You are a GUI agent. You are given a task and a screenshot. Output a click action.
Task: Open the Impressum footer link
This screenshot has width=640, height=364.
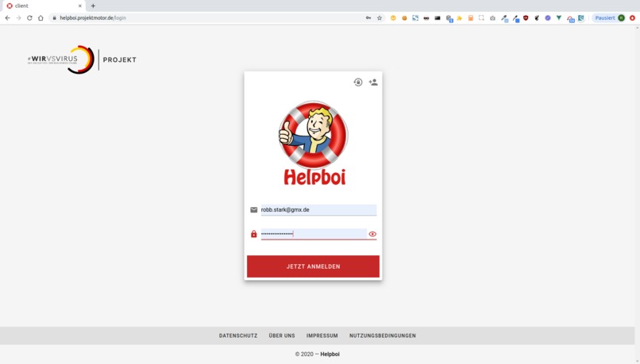[322, 336]
